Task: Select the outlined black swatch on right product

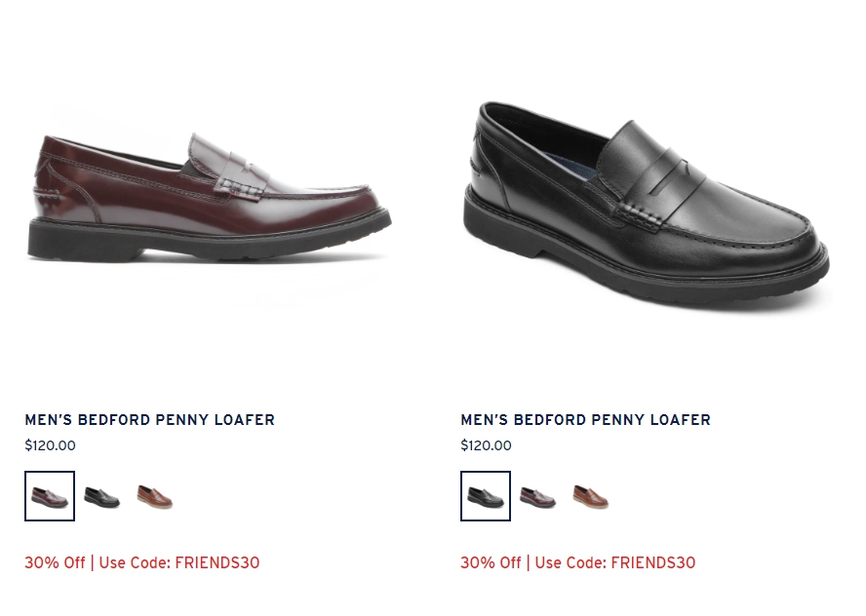Action: tap(486, 496)
